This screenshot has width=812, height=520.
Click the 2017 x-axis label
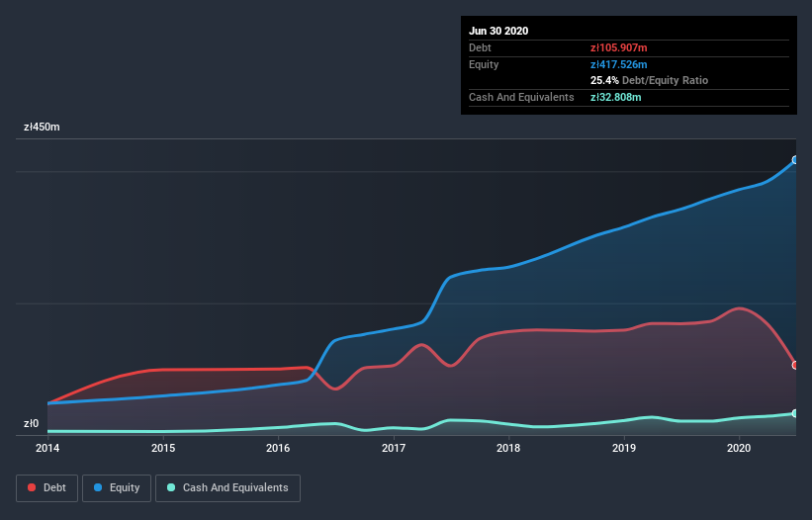[394, 448]
